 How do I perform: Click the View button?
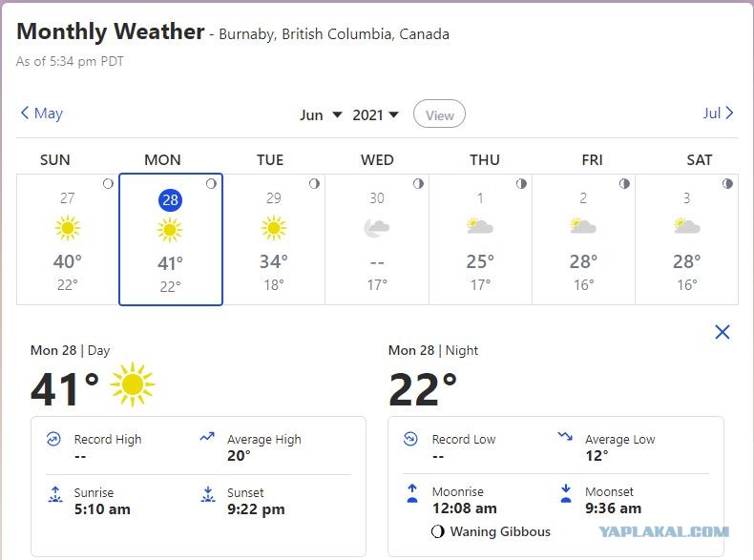coord(439,114)
